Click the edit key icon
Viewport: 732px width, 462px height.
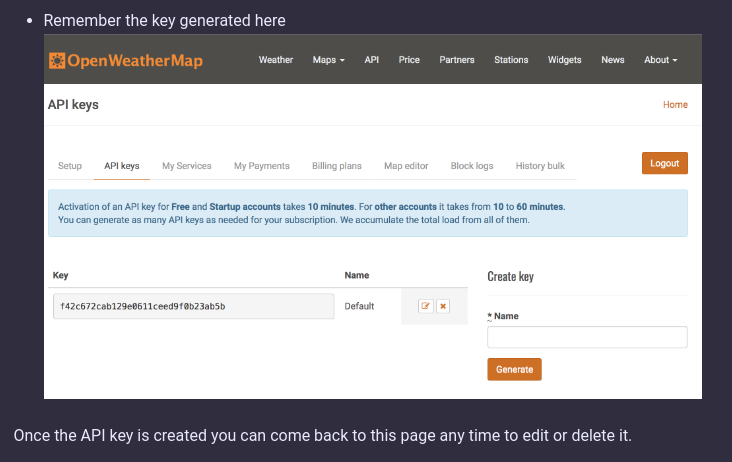(425, 306)
